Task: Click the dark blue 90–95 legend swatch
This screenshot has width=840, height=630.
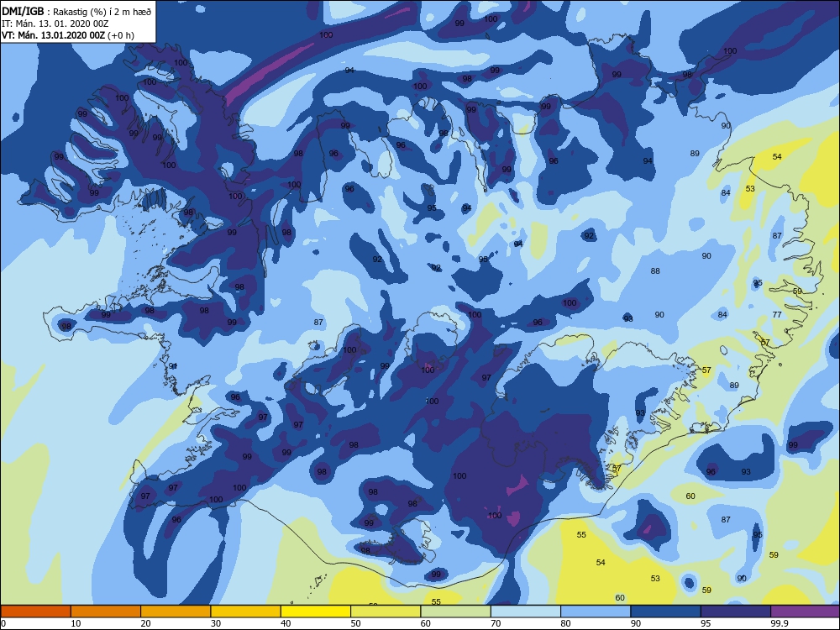Action: click(666, 612)
